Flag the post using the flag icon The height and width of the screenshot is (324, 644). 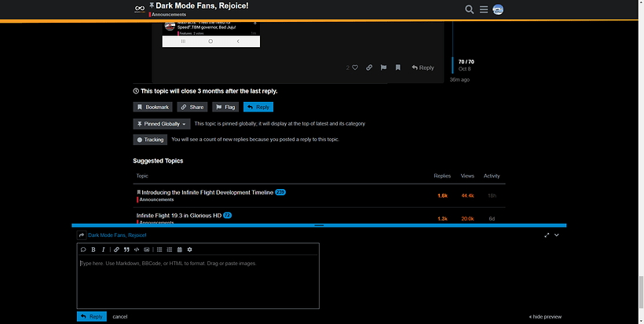pyautogui.click(x=383, y=67)
